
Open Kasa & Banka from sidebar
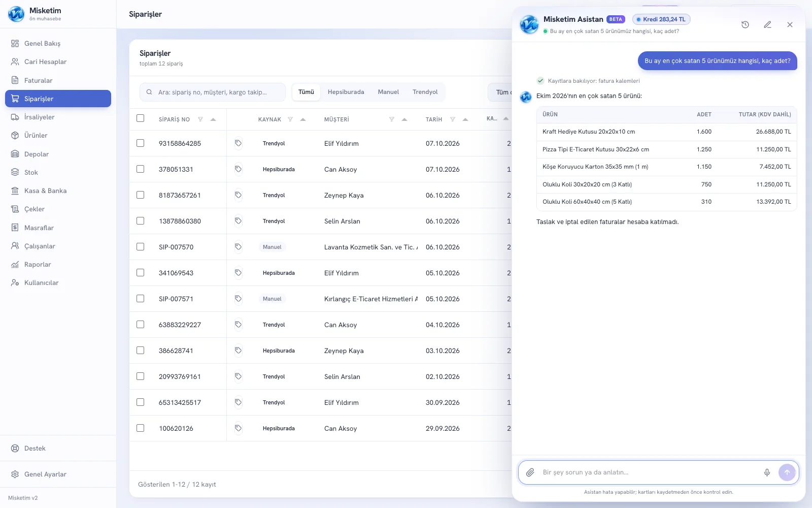(x=58, y=190)
